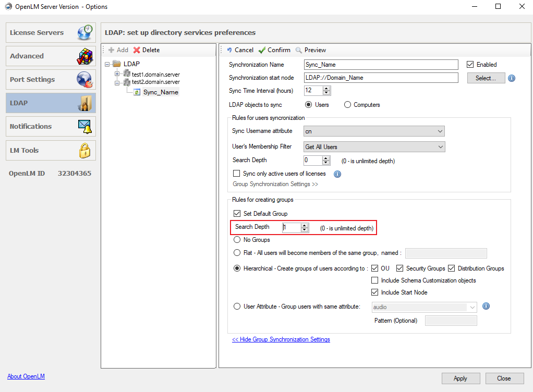Select the Computers radio button
The width and height of the screenshot is (533, 392).
(x=348, y=105)
